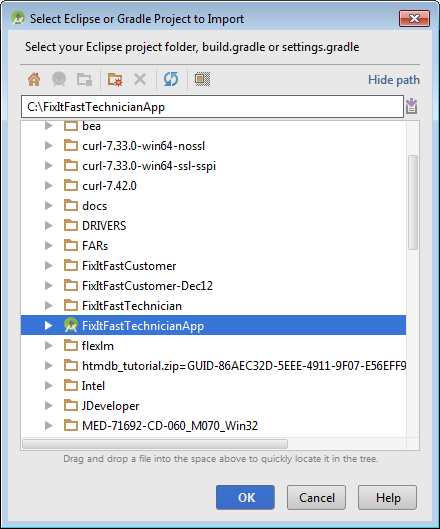Click folder icon beside Intel
Screen dimensions: 440x529
coord(71,385)
